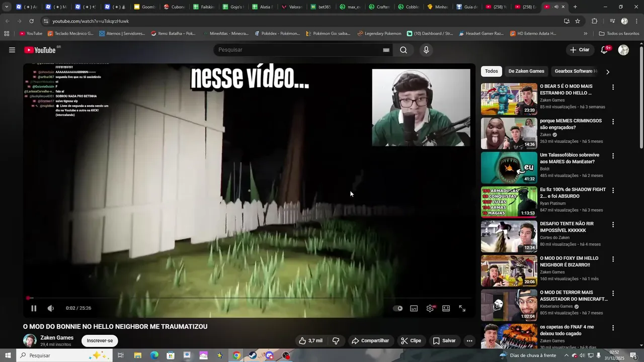The image size is (644, 362).
Task: Open Microsoft Edge from the taskbar
Action: pyautogui.click(x=154, y=355)
